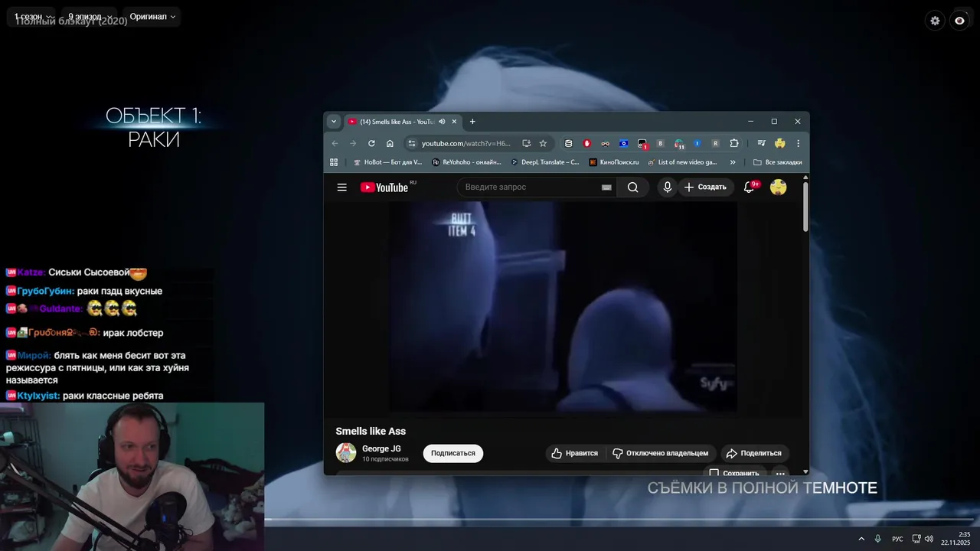Image resolution: width=980 pixels, height=551 pixels.
Task: Click the dislike Отключено владельцем button
Action: 660,453
